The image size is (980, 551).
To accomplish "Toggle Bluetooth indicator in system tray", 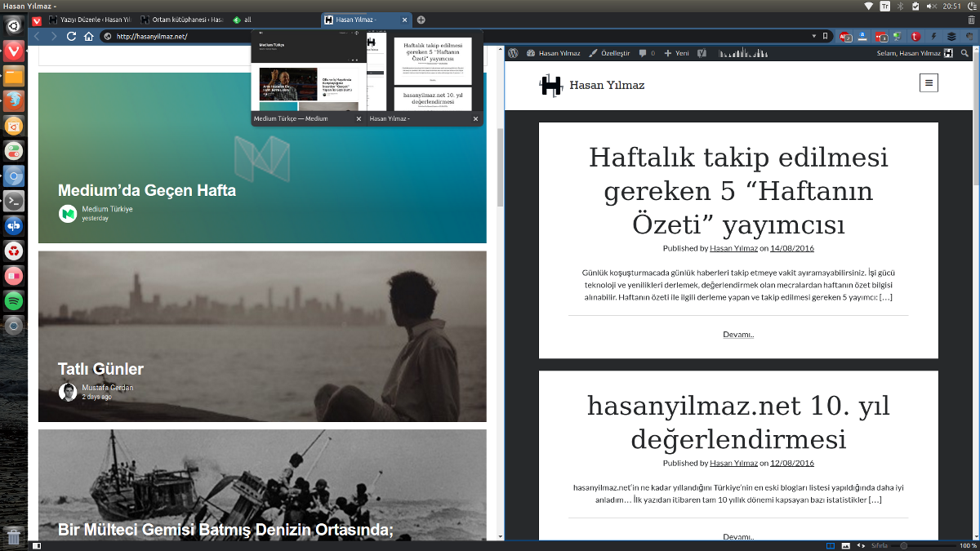I will point(901,6).
